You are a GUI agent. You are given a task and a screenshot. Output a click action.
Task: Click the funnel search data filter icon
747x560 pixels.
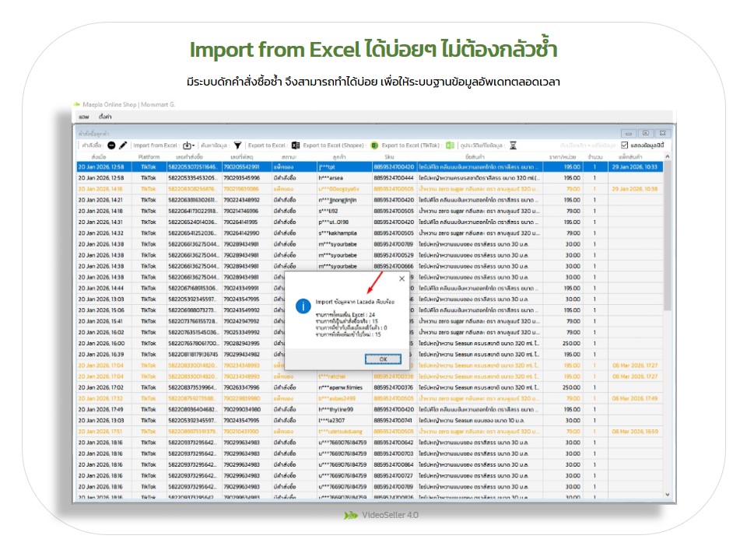[x=237, y=145]
